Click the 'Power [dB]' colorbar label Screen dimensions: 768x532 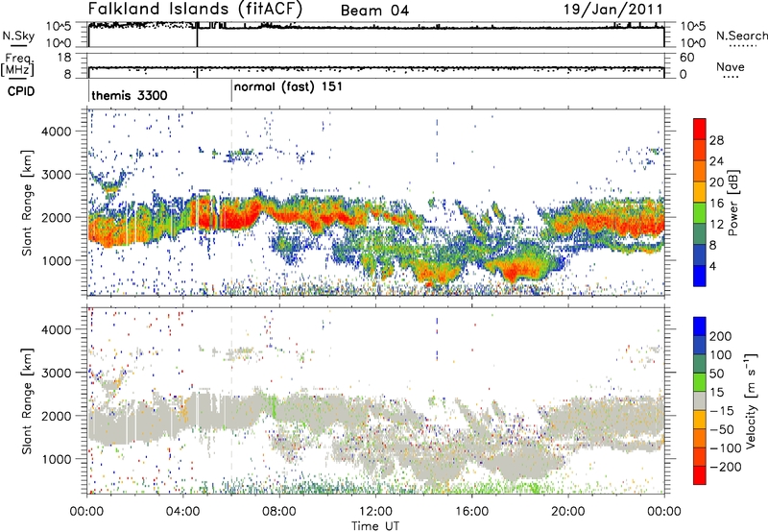pos(732,203)
